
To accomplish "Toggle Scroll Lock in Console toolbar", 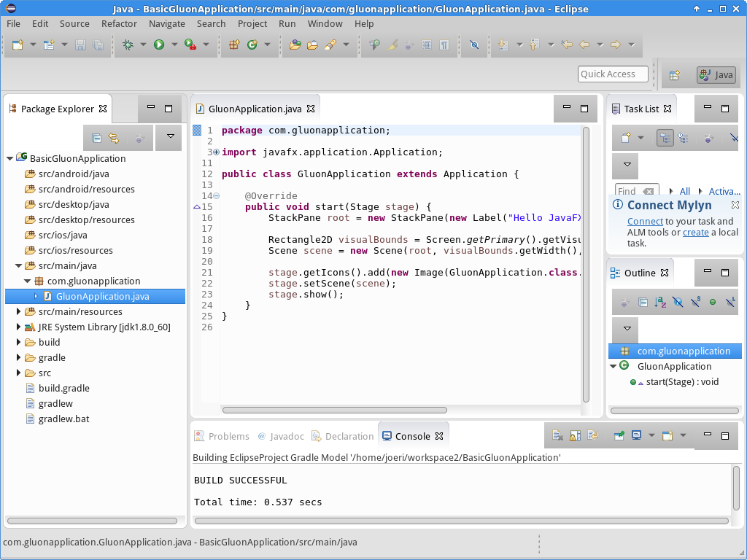I will (575, 435).
